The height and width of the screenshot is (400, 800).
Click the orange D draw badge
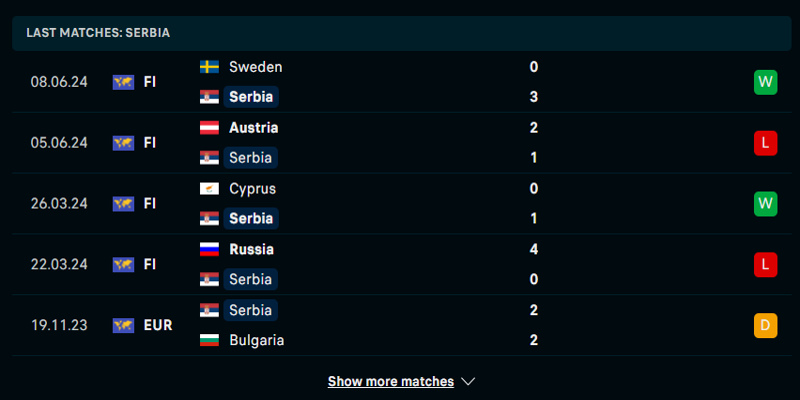tap(765, 325)
